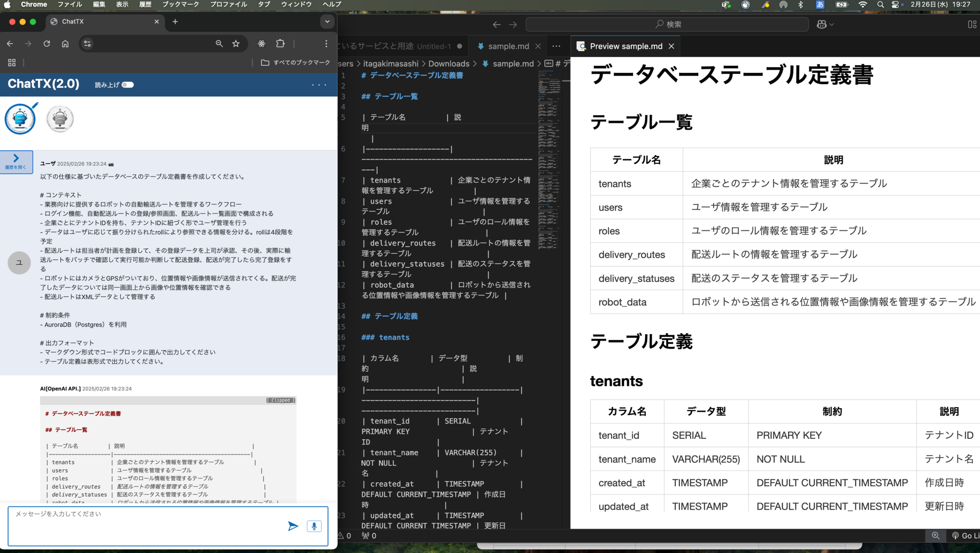Open すべてのブックマーク folder

click(x=296, y=62)
